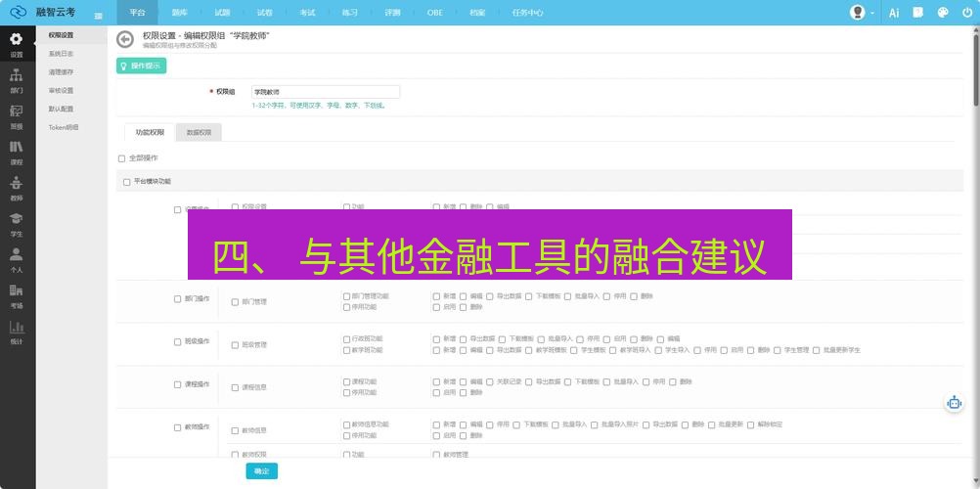Image resolution: width=980 pixels, height=489 pixels.
Task: Open 审核设置 in the settings submenu
Action: point(62,91)
